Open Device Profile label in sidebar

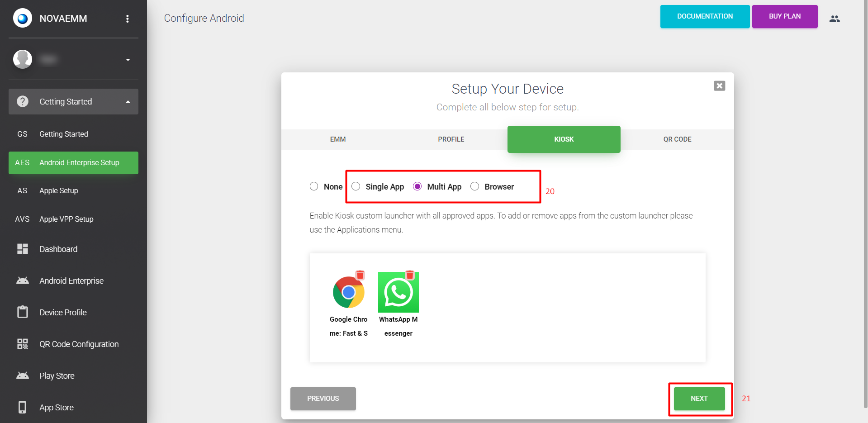pos(63,313)
